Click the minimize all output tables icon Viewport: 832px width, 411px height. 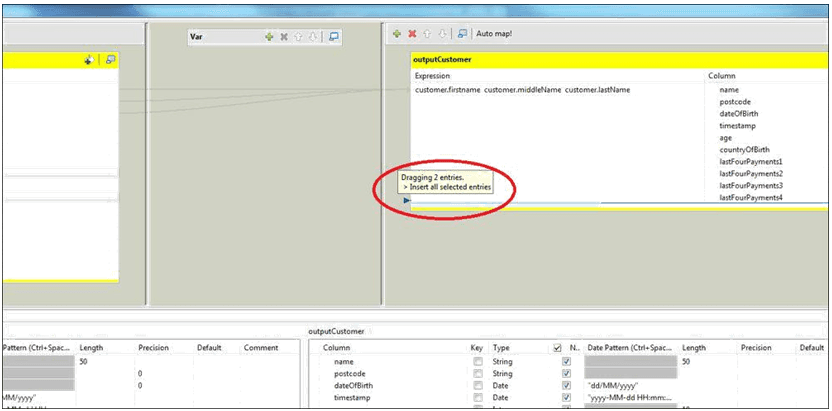(x=462, y=34)
